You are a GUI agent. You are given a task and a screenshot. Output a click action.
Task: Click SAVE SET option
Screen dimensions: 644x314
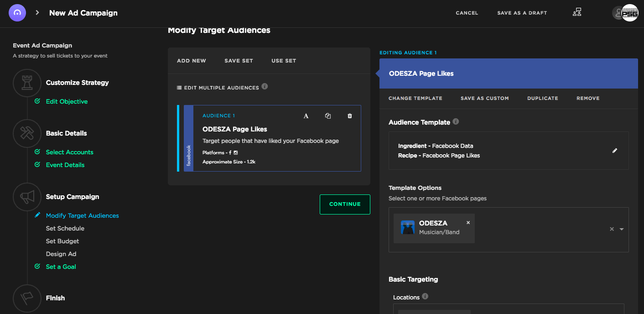(239, 61)
